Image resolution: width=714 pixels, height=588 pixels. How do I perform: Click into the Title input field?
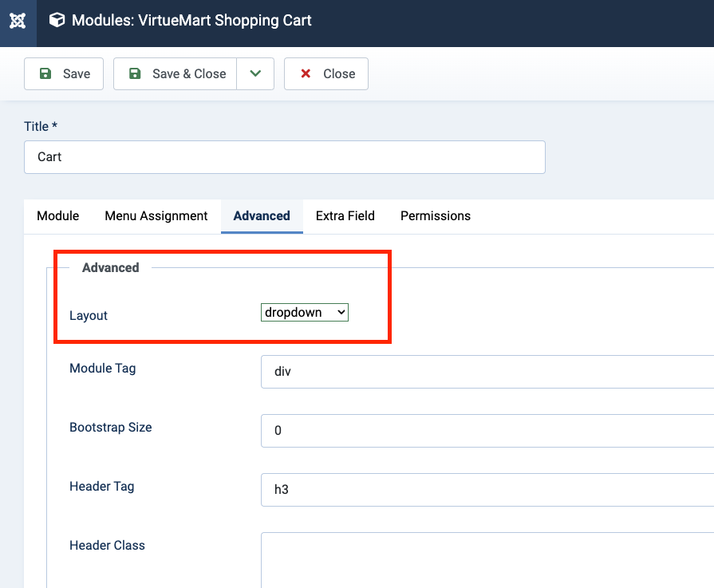click(x=284, y=157)
